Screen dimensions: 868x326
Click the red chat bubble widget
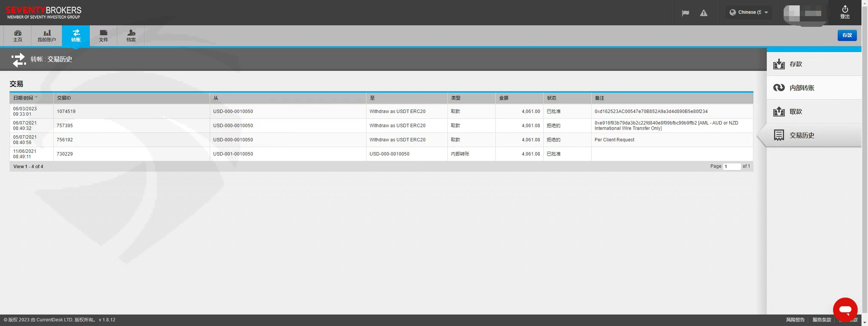845,310
